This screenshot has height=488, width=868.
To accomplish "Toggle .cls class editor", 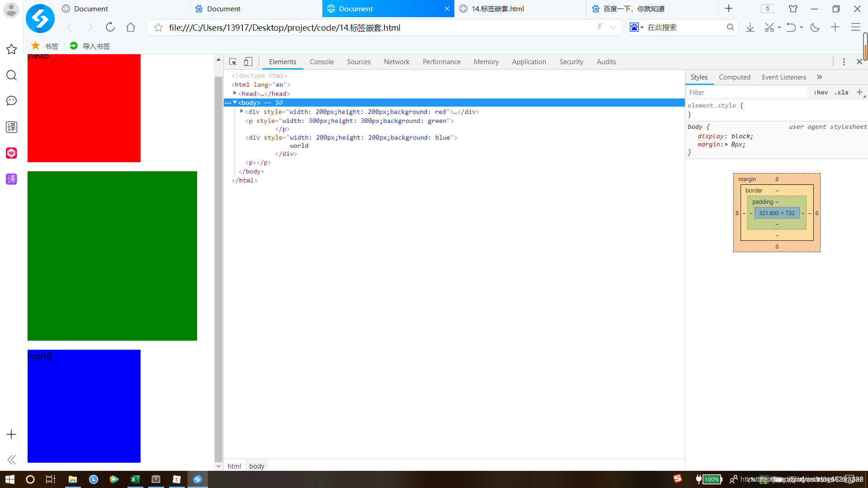I will coord(841,92).
